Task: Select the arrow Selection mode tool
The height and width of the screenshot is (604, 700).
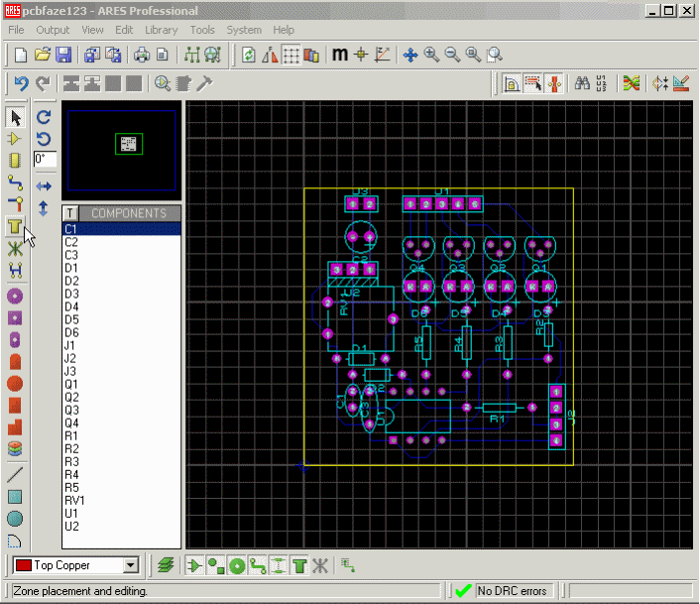Action: (x=16, y=118)
